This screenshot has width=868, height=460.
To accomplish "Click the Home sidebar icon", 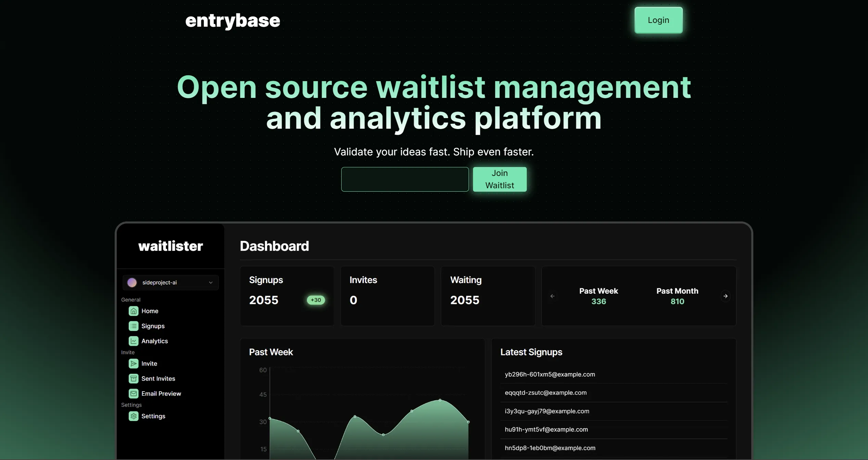I will 133,311.
